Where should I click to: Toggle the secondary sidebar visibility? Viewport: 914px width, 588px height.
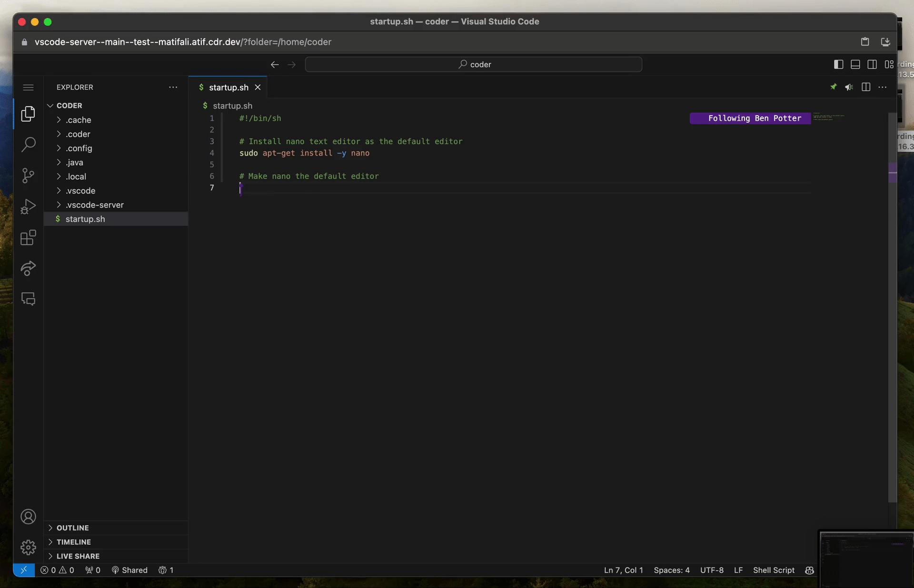pyautogui.click(x=873, y=64)
